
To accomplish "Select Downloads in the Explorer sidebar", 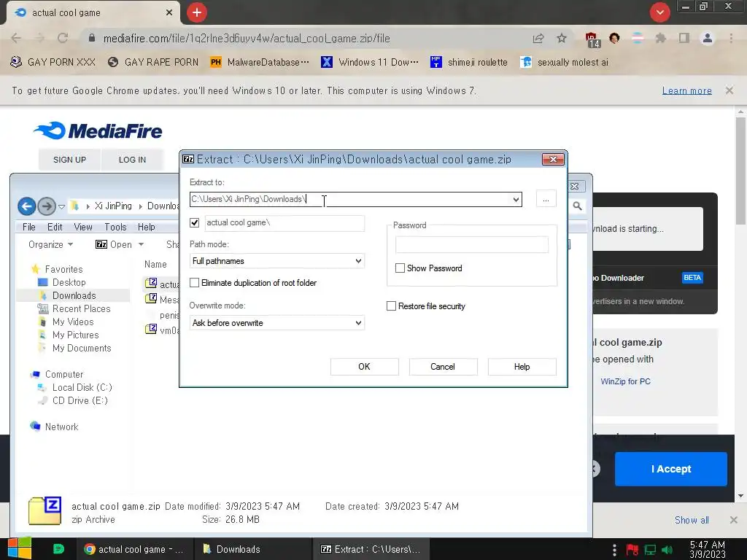I will (74, 295).
